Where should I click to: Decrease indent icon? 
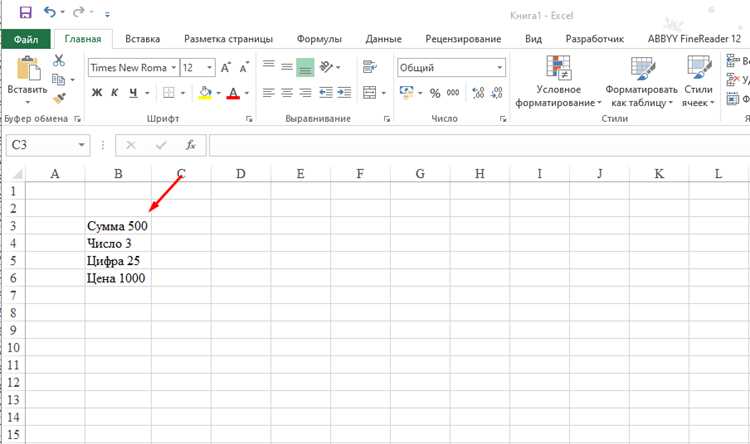click(x=326, y=92)
